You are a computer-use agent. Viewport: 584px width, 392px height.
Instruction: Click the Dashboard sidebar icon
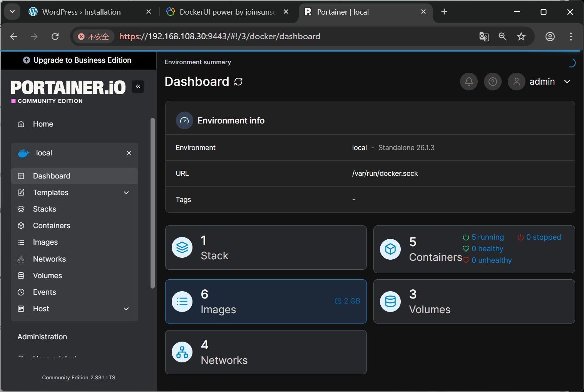[x=21, y=176]
